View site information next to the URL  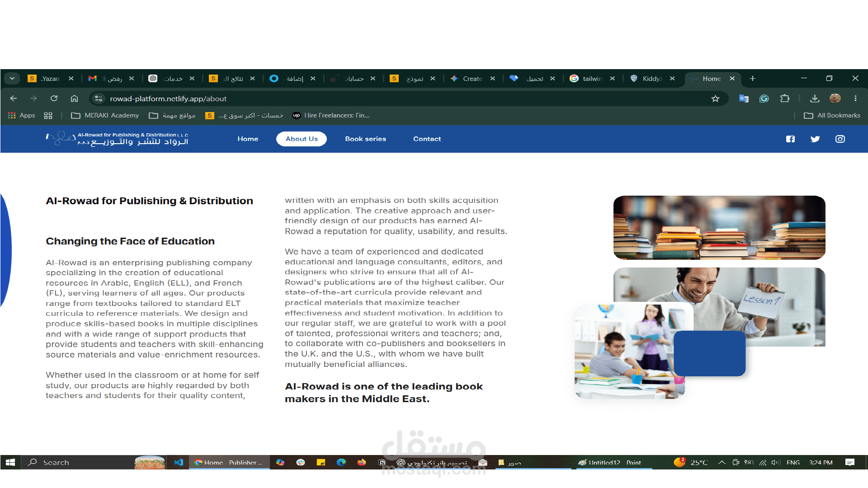(99, 99)
